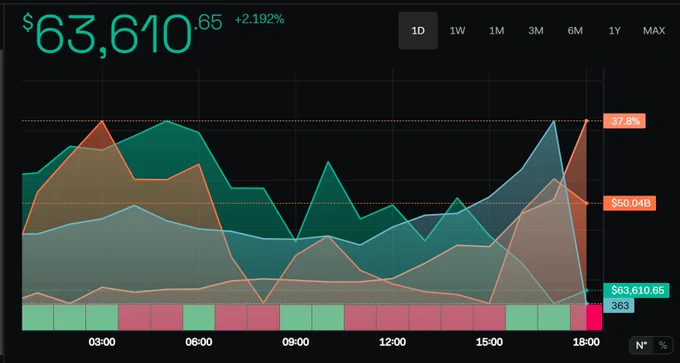
Task: Click the 18:00 time axis label
Action: (x=586, y=342)
